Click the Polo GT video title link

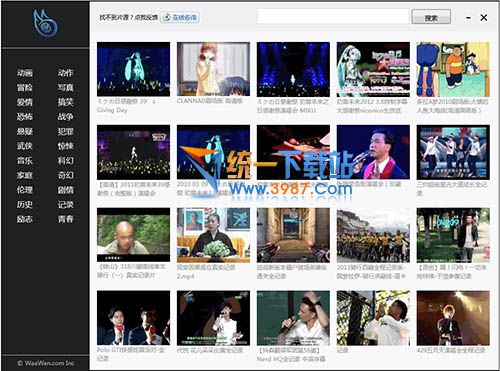click(x=131, y=354)
